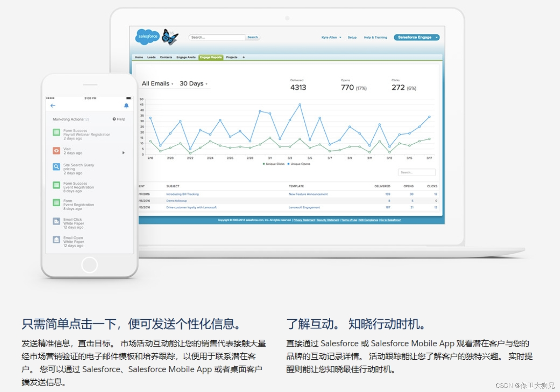Viewport: 560px width, 392px height.
Task: Click the Terms of Use footer link
Action: 349,220
